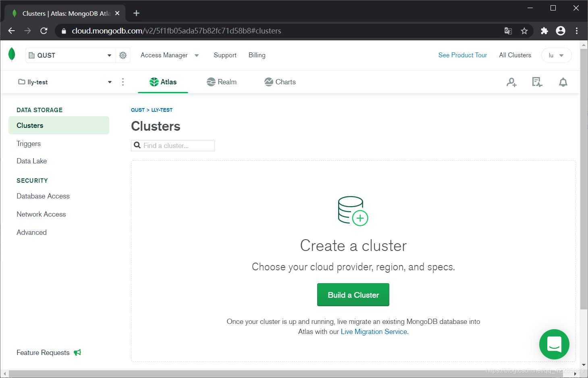Screen dimensions: 588x378
Task: Click Google Translate icon in address bar
Action: coord(508,31)
